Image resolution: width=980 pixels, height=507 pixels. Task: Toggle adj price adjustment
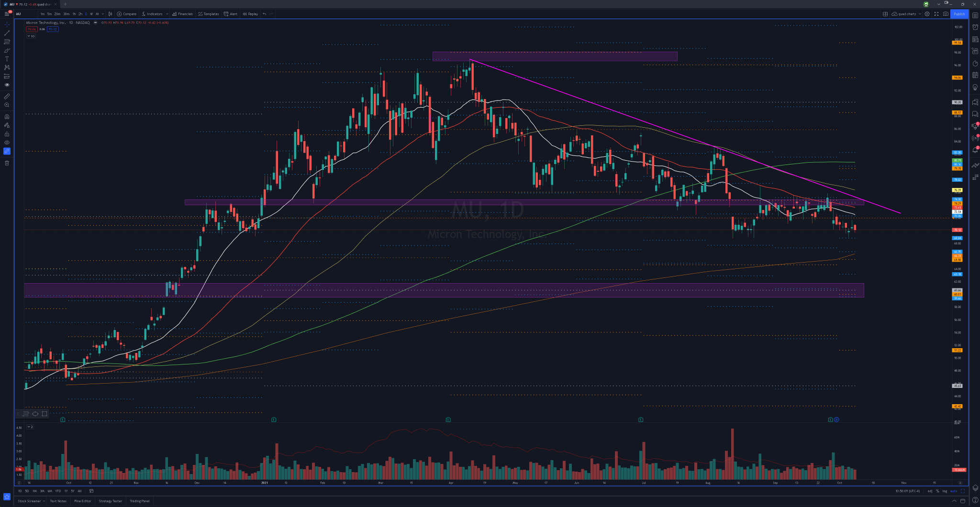[930, 491]
